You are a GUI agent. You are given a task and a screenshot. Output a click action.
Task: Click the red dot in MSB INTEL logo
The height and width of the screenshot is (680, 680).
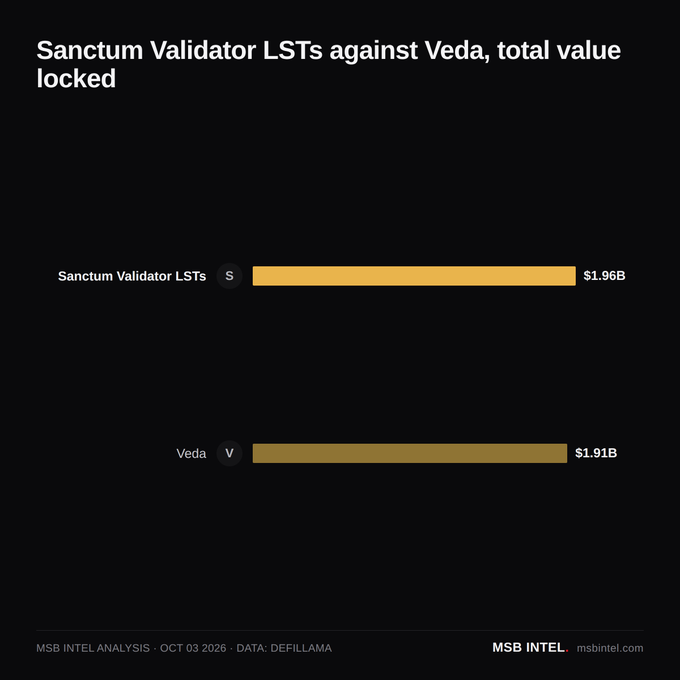click(x=567, y=651)
